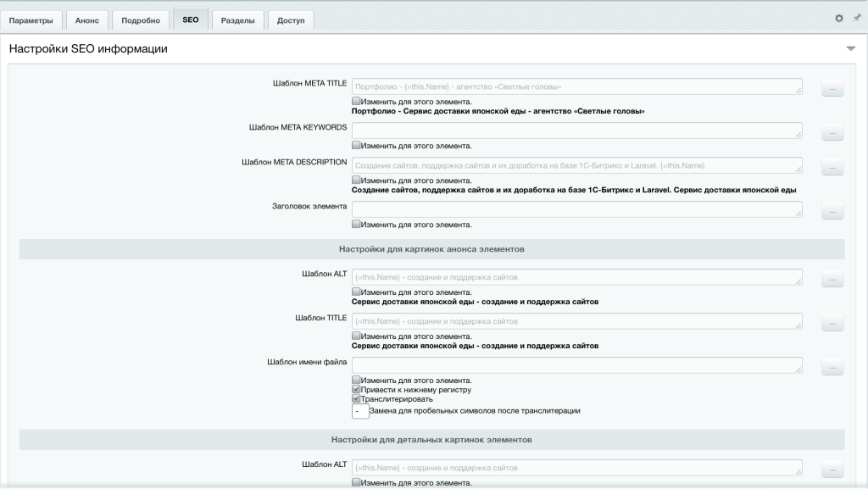Screen dimensions: 868x489
Task: Switch to the Параметры tab
Action: click(31, 20)
